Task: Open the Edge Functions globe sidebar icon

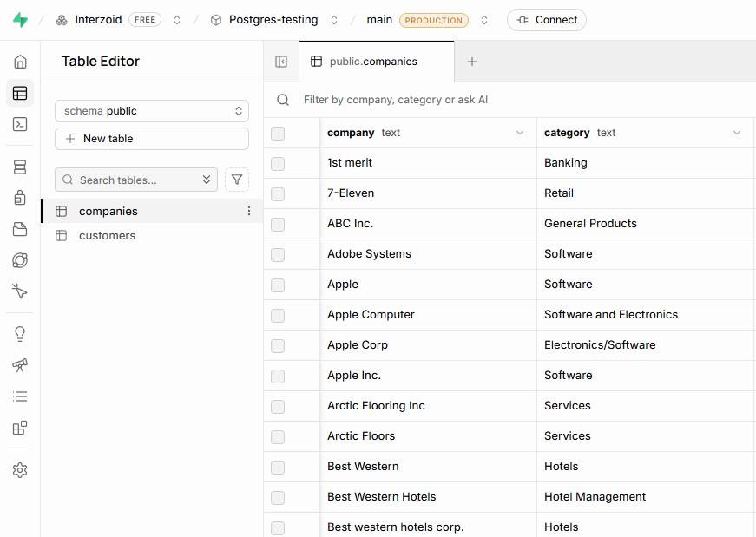Action: coord(20,260)
